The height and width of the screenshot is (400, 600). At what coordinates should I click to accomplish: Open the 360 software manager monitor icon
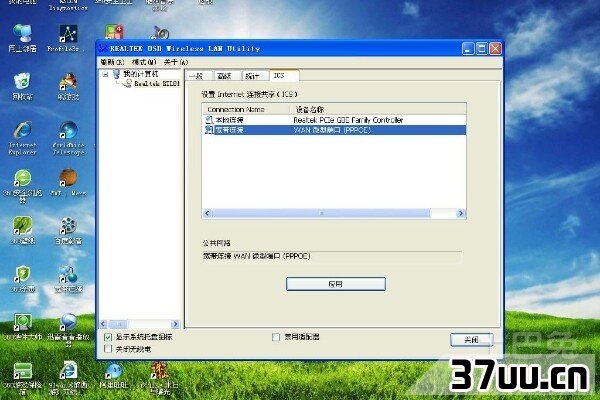[23, 322]
